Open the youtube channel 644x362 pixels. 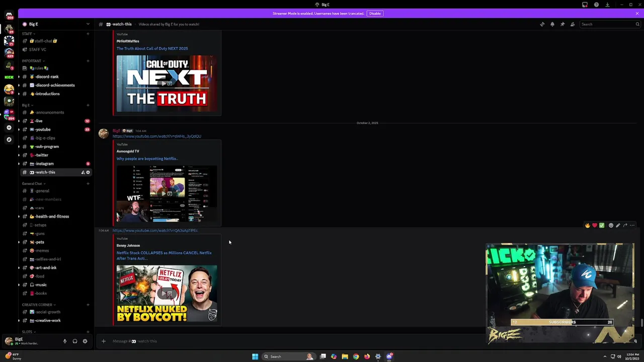pyautogui.click(x=55, y=130)
